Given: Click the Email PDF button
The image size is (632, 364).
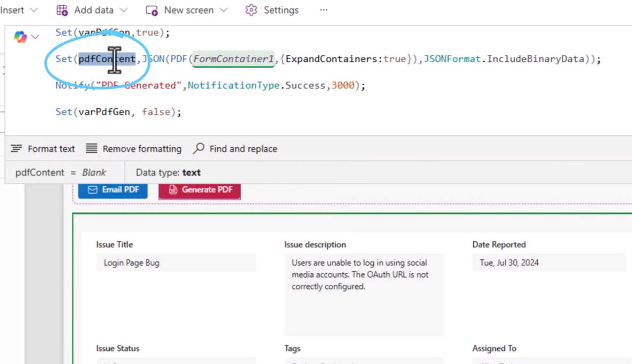Looking at the screenshot, I should [x=113, y=190].
